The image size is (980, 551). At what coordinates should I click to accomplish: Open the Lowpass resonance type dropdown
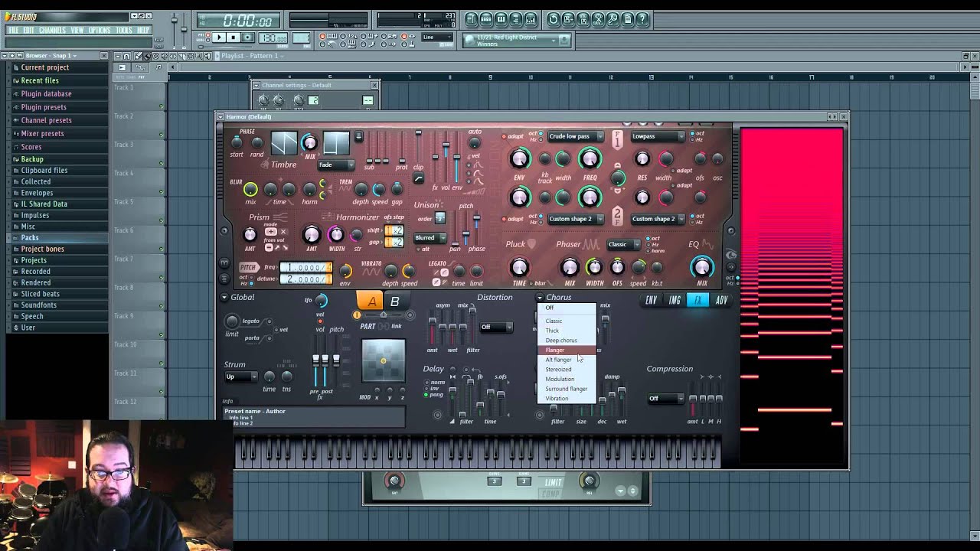coord(657,136)
